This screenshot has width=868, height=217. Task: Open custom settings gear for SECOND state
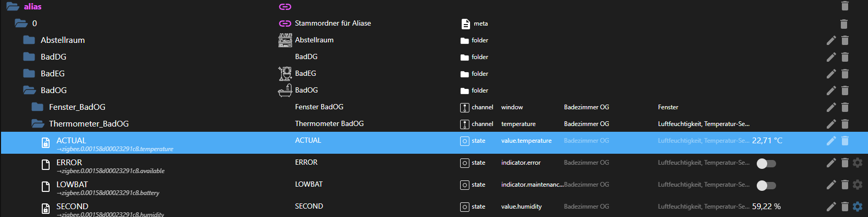(x=858, y=207)
